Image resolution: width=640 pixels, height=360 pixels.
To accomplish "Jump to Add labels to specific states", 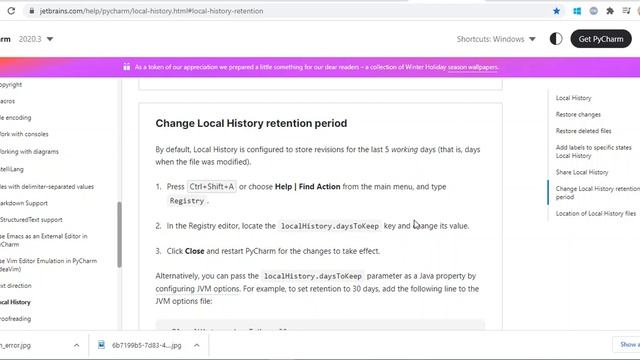I will click(x=594, y=151).
